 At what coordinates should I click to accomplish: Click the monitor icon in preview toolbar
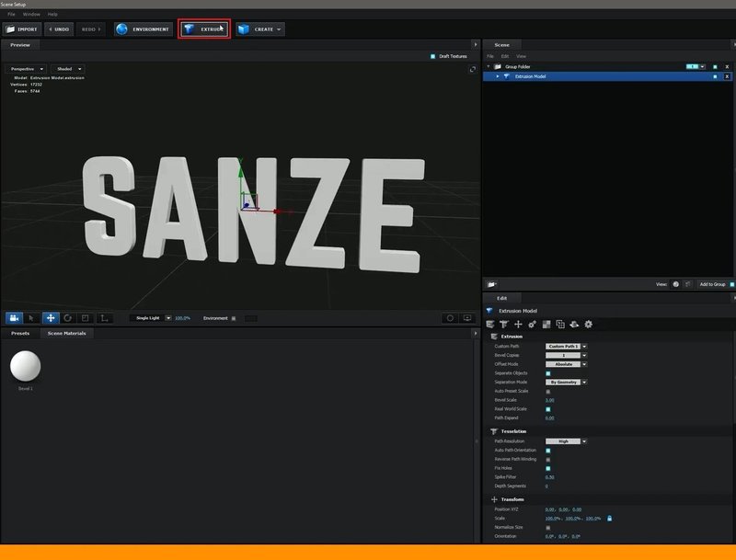pyautogui.click(x=467, y=318)
